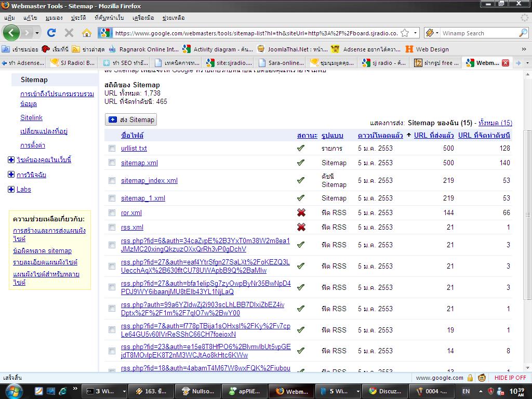The height and width of the screenshot is (399, 532).
Task: Open the Web Design bookmark
Action: click(x=427, y=49)
